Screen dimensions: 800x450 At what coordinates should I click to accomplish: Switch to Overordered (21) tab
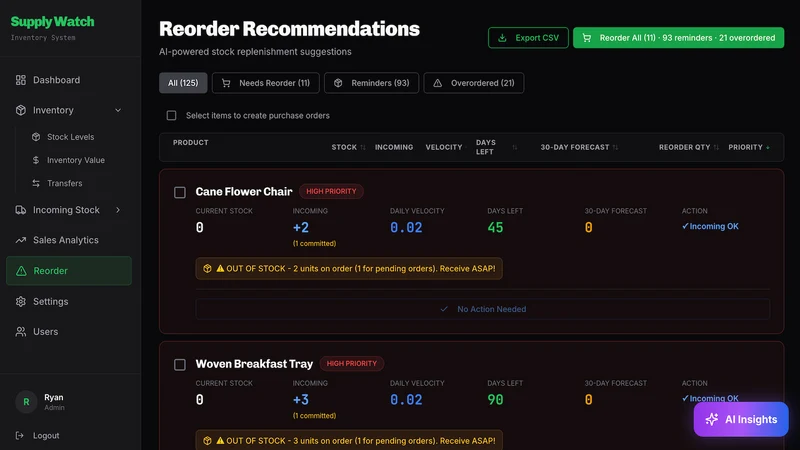coord(473,83)
